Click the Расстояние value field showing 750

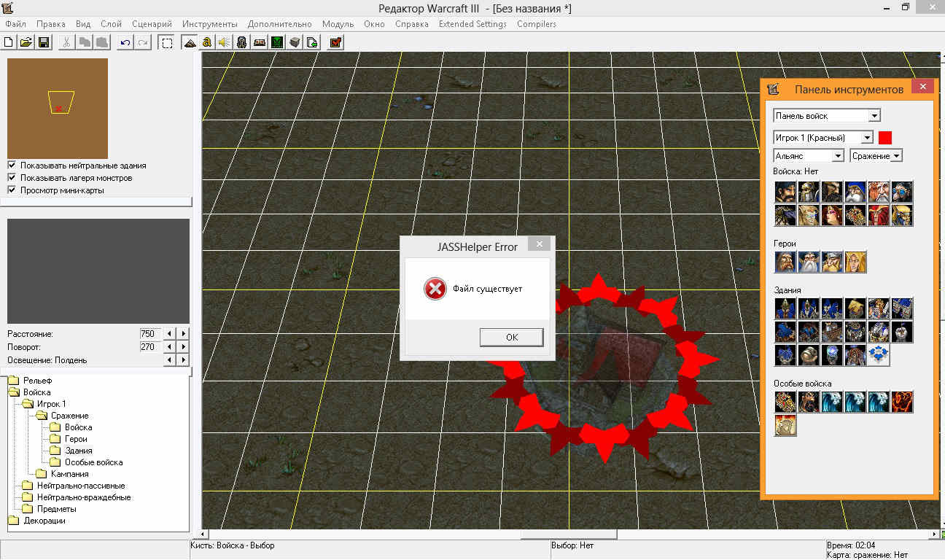pos(151,333)
